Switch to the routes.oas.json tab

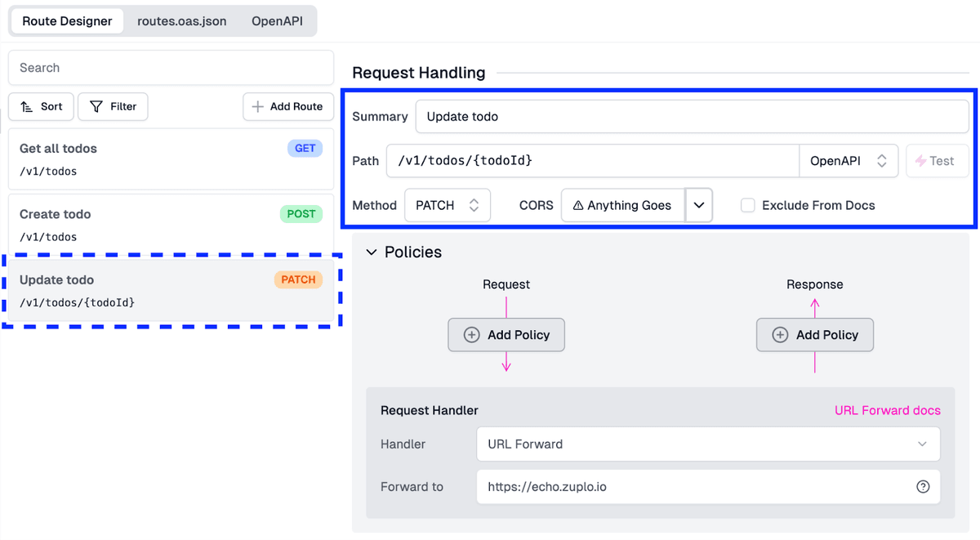point(181,20)
